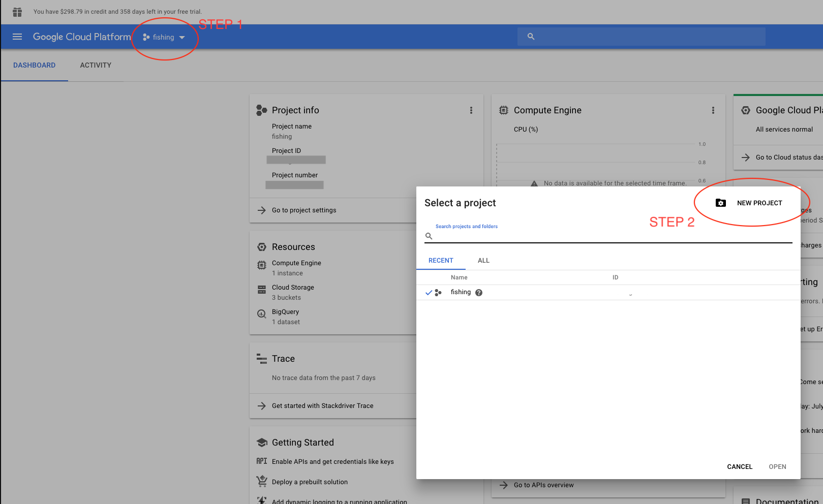Click help icon next to fishing

(x=479, y=293)
